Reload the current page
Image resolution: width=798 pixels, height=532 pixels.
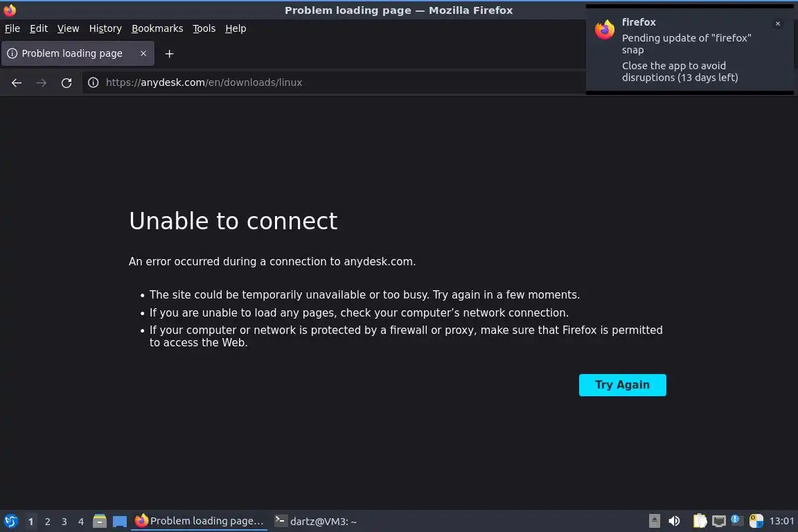click(x=66, y=82)
